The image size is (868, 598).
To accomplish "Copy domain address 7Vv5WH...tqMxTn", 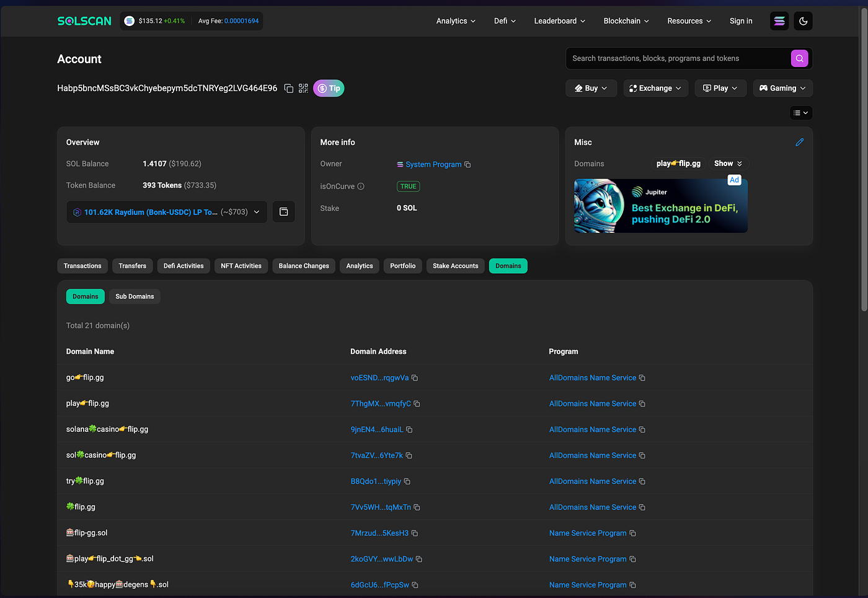I will [x=417, y=508].
